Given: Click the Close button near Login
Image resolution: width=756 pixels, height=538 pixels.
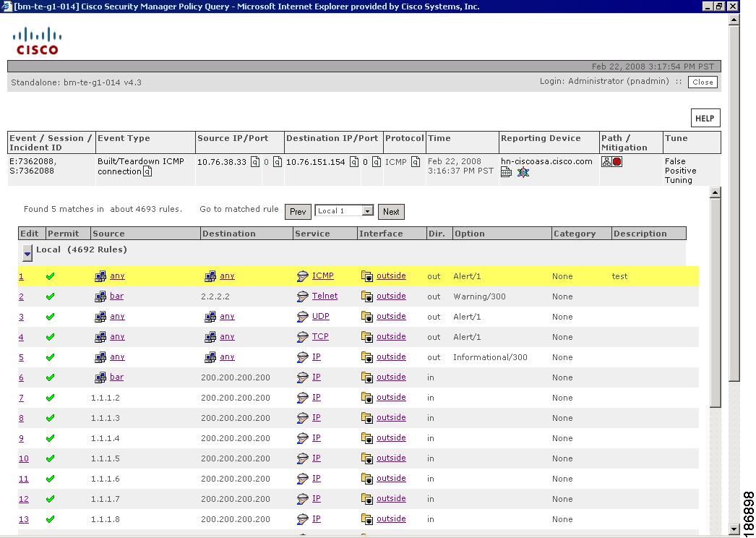Looking at the screenshot, I should pos(703,82).
